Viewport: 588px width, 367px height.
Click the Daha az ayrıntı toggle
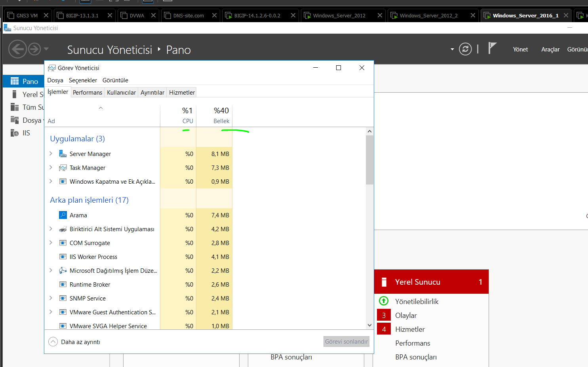click(x=74, y=342)
